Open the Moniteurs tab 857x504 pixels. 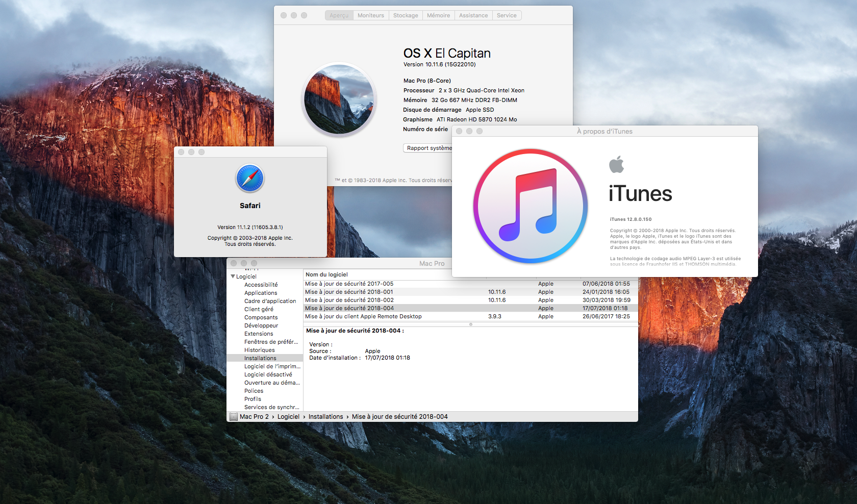pyautogui.click(x=371, y=15)
